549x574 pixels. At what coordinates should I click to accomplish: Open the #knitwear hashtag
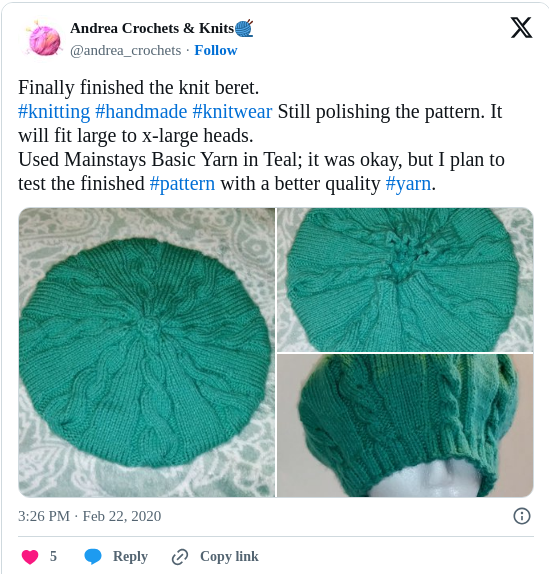tap(232, 112)
